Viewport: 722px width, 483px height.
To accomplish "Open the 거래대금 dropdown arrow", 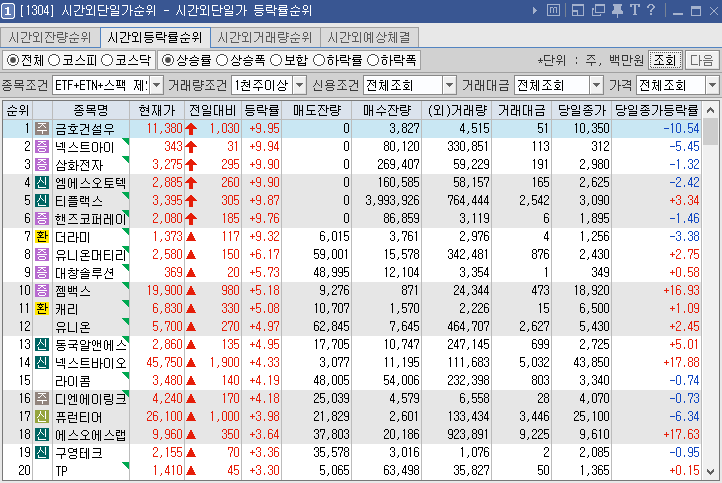I will pyautogui.click(x=596, y=85).
